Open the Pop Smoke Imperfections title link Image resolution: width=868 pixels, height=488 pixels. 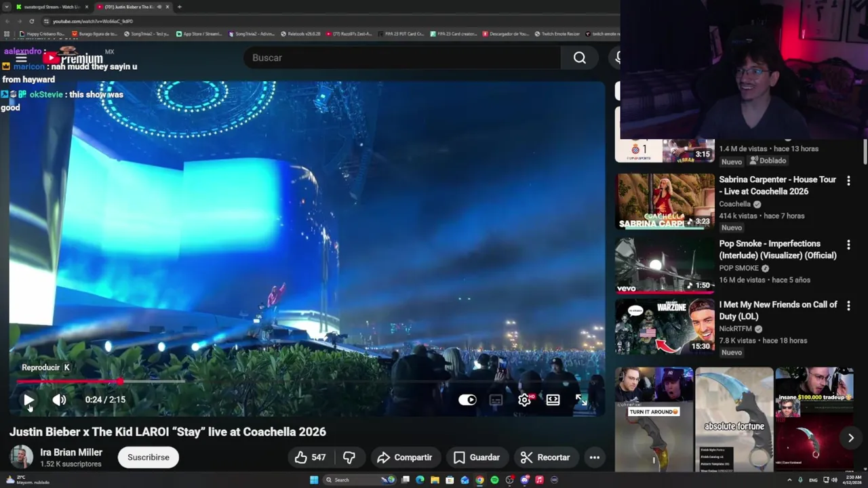[x=777, y=249]
